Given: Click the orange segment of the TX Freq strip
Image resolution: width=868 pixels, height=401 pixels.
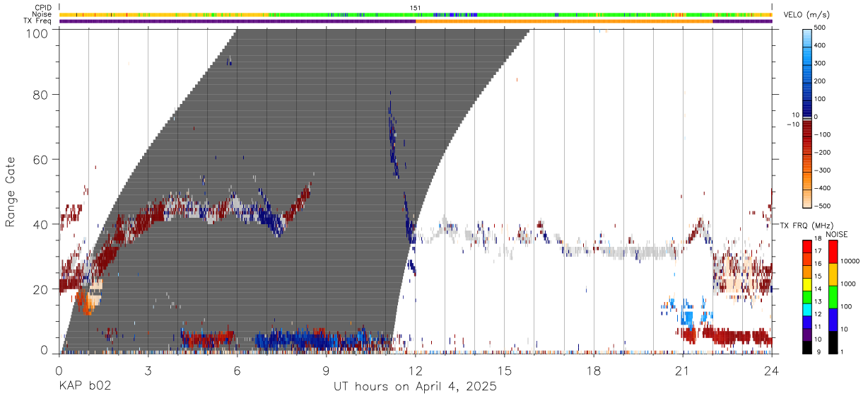Looking at the screenshot, I should point(564,21).
